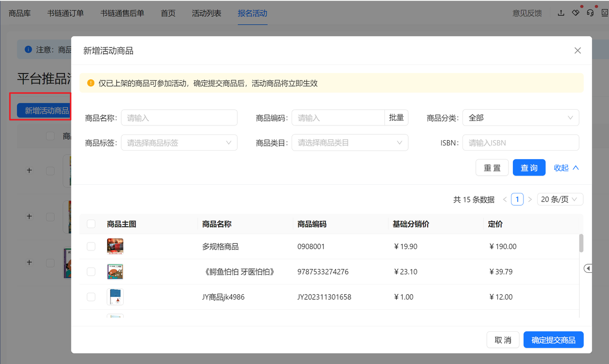Focus the 商品编码 input field
Screen dimensions: 609x364
point(338,118)
